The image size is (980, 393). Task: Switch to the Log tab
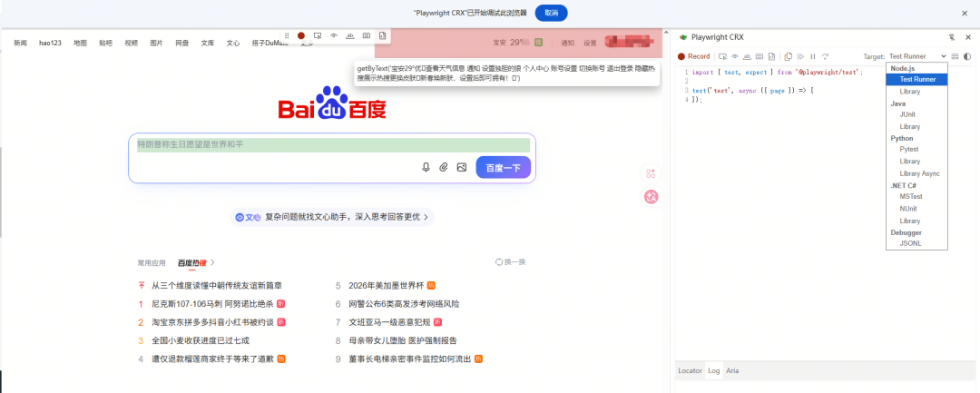714,371
